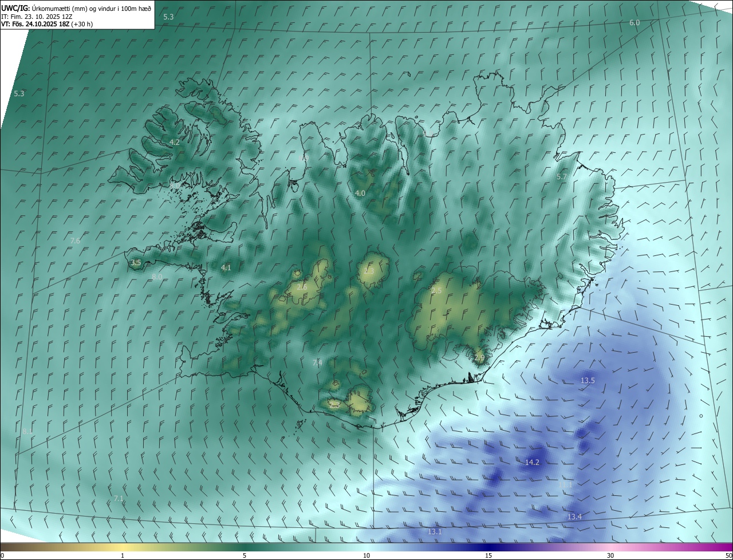
Task: Click the 2.6 value label on the map
Action: coord(302,287)
